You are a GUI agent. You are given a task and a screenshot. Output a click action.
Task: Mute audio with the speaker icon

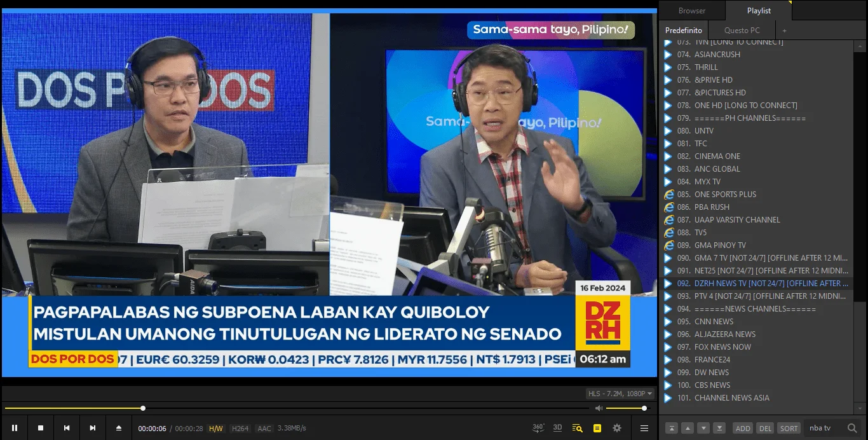(599, 408)
